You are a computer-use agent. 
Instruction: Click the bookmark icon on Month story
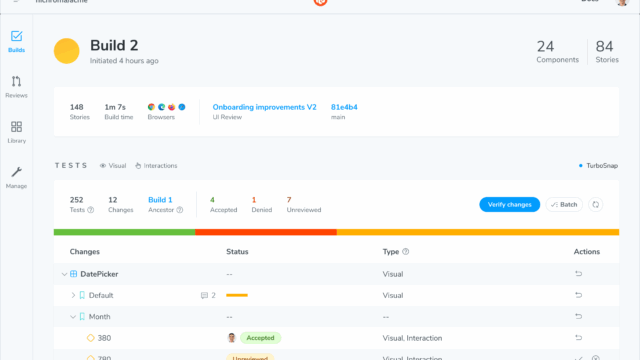(x=82, y=316)
